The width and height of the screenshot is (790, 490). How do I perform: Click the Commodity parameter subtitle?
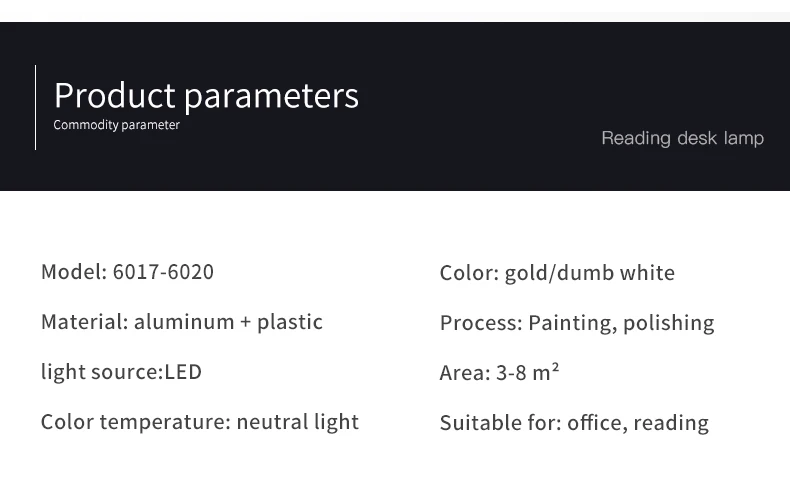tap(116, 125)
